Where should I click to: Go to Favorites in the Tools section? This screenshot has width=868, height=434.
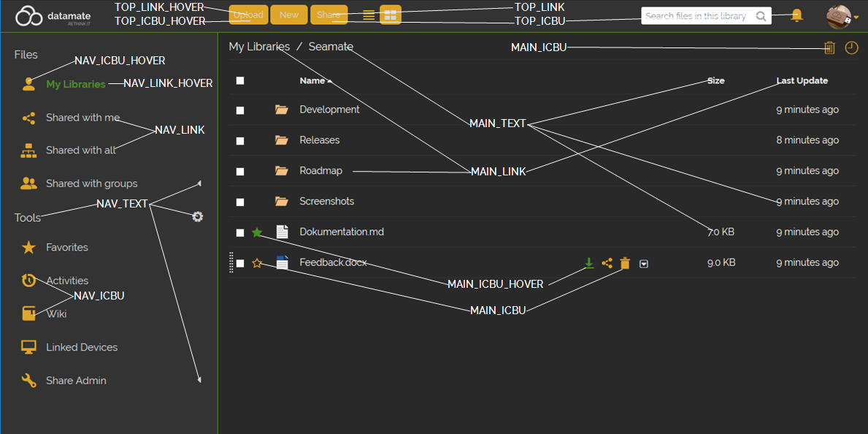[66, 248]
